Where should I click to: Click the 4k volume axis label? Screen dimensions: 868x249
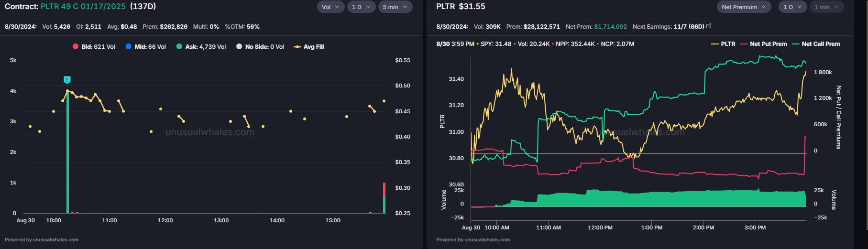[x=13, y=91]
